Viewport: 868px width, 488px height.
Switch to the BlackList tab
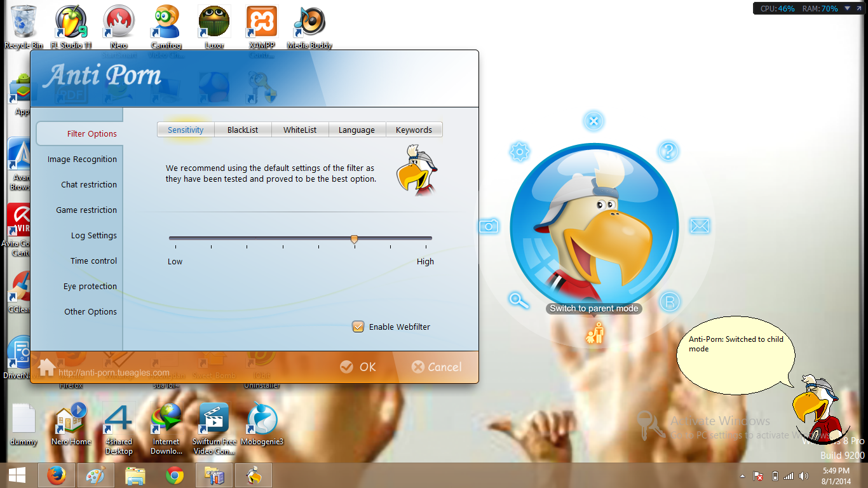pos(243,130)
